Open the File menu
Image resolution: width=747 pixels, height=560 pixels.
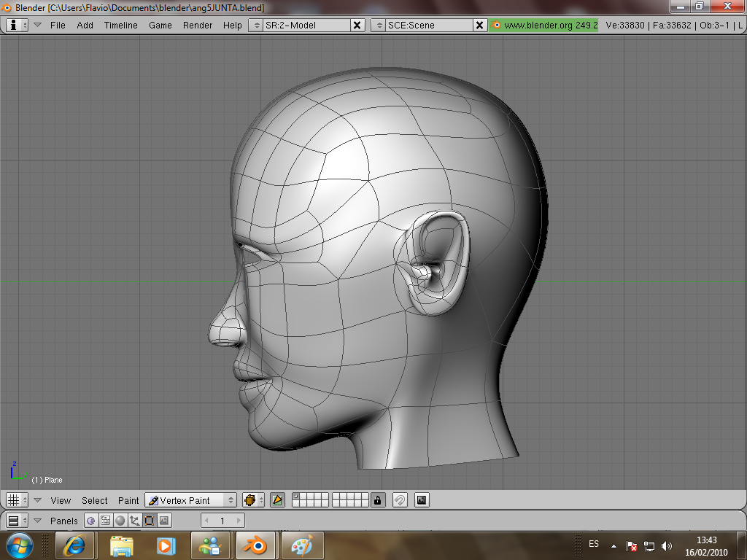[x=58, y=26]
